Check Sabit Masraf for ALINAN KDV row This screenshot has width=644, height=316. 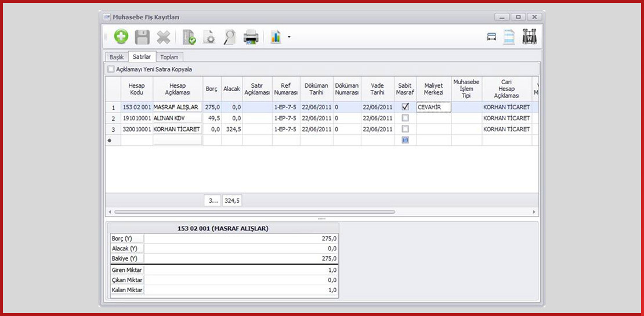point(405,118)
